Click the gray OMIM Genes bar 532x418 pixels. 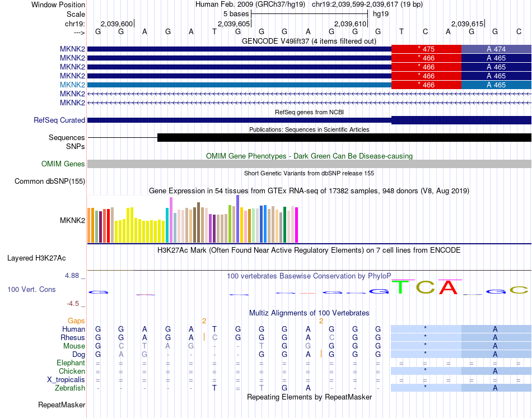tap(309, 164)
